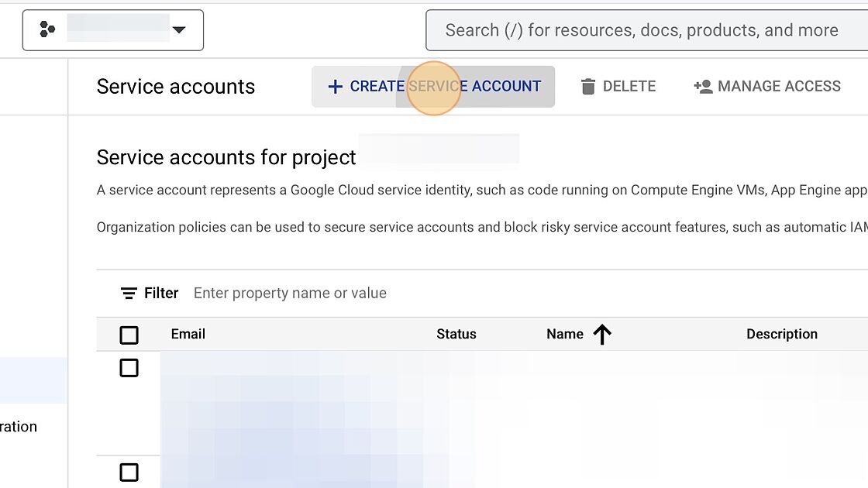Viewport: 868px width, 488px height.
Task: Check the first service account's row checkbox
Action: pos(129,368)
